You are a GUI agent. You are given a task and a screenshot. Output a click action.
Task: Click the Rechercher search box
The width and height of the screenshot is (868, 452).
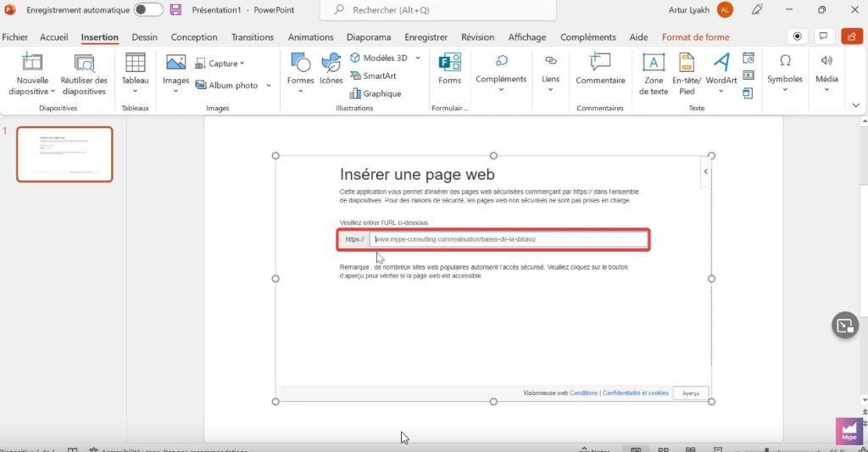click(438, 10)
